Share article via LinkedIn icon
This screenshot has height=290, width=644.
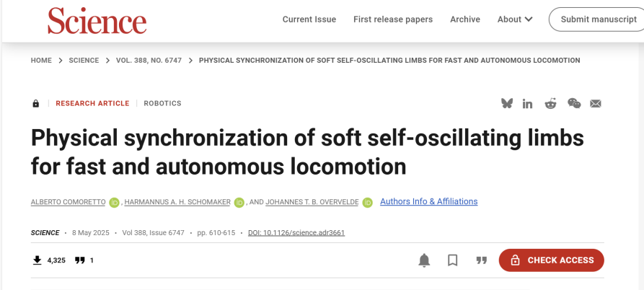pyautogui.click(x=527, y=103)
